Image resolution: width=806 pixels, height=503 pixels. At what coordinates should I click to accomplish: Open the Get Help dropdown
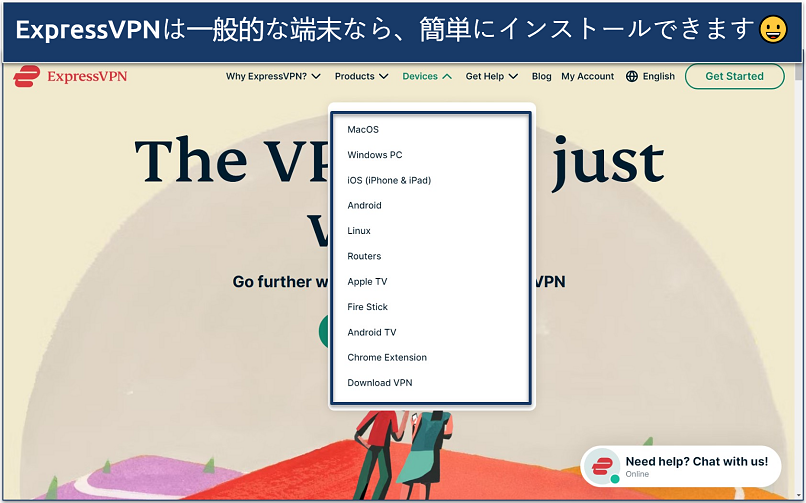pos(491,76)
